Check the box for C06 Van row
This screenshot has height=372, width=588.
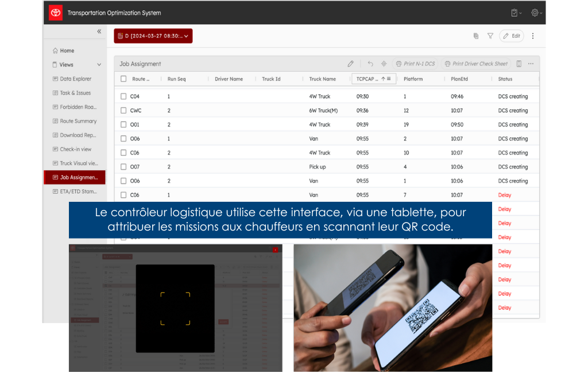123,195
